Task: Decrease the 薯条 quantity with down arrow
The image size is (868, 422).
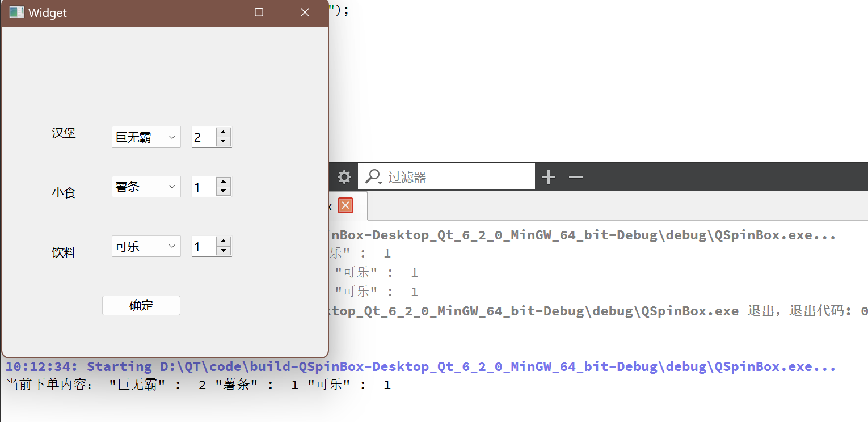Action: click(224, 191)
